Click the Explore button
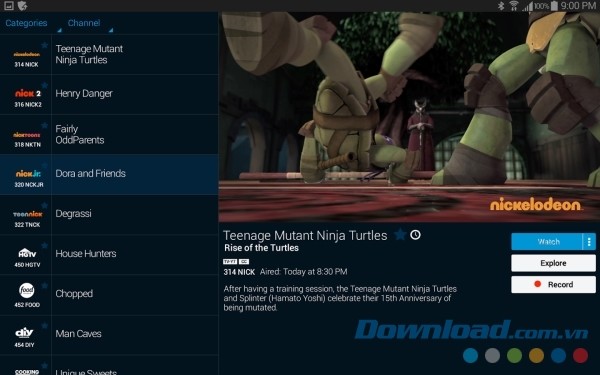Screen dimensions: 600x375 tap(553, 263)
